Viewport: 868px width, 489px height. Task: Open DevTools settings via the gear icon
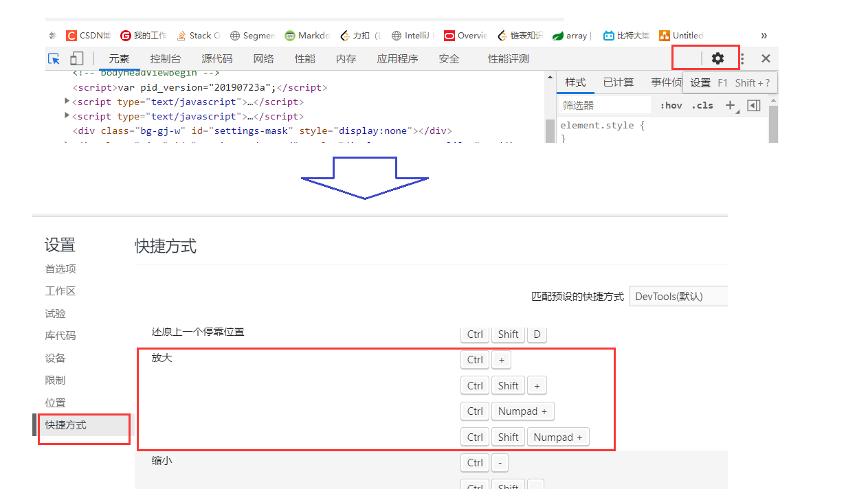pyautogui.click(x=717, y=58)
